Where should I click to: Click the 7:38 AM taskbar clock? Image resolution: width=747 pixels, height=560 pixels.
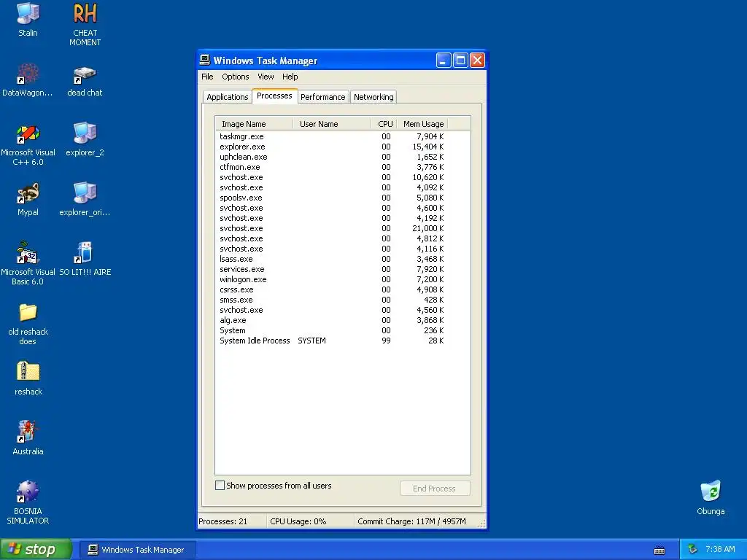(720, 550)
